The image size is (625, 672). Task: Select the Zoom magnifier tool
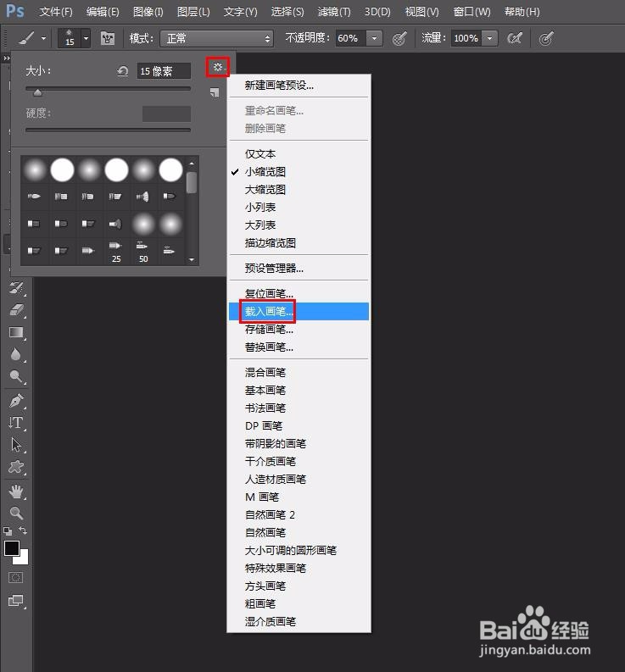[16, 513]
